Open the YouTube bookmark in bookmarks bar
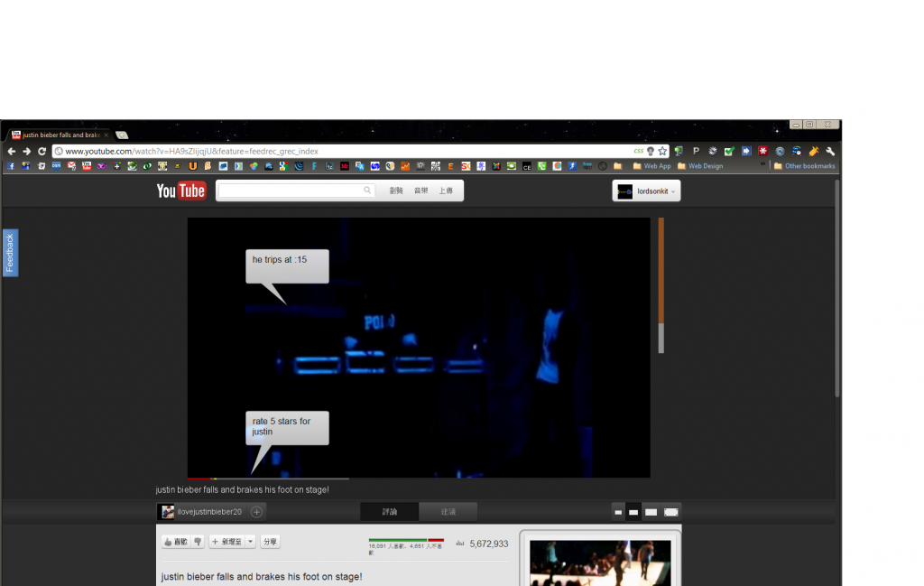The width and height of the screenshot is (924, 586). coord(87,166)
